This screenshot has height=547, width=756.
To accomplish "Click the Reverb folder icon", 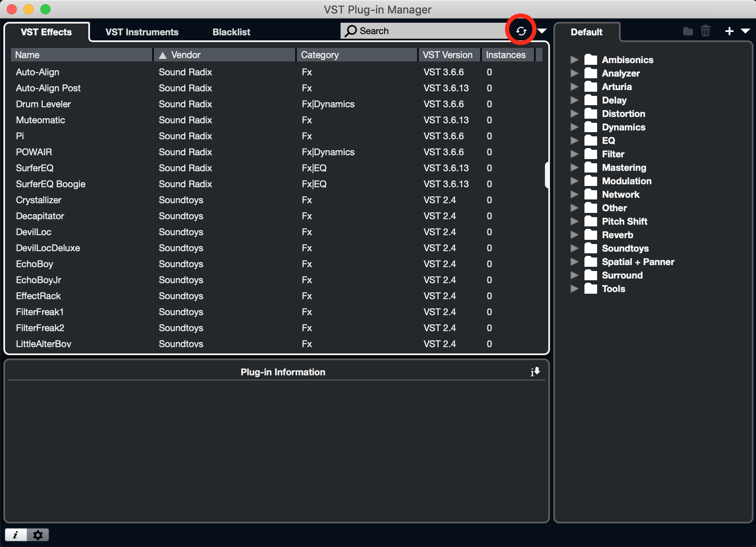I will (x=591, y=234).
